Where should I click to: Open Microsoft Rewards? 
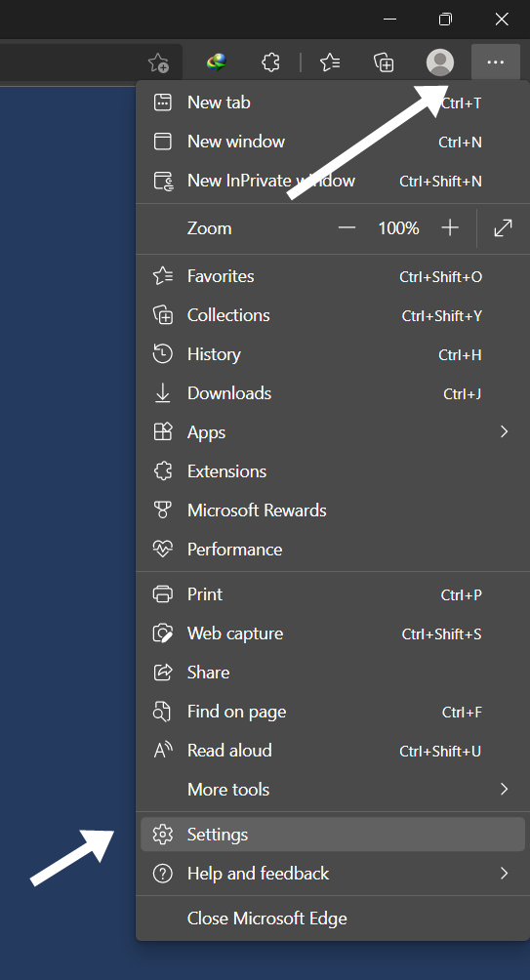pos(333,510)
